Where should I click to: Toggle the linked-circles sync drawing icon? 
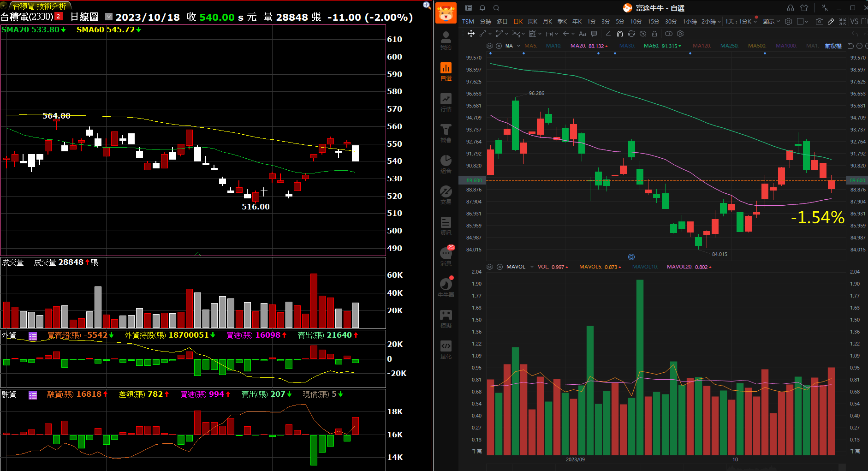[x=668, y=34]
